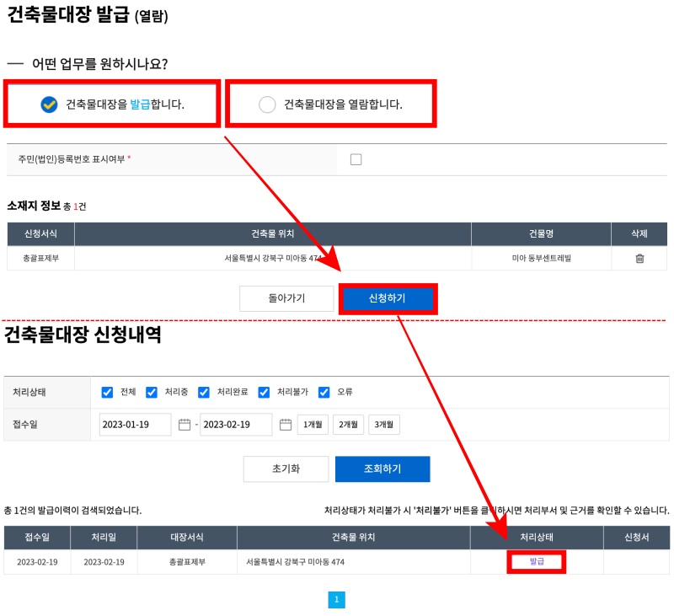Delete the 미아 동부센트레빌 row with the trash icon
Viewport: 674px width, 616px height.
[639, 259]
